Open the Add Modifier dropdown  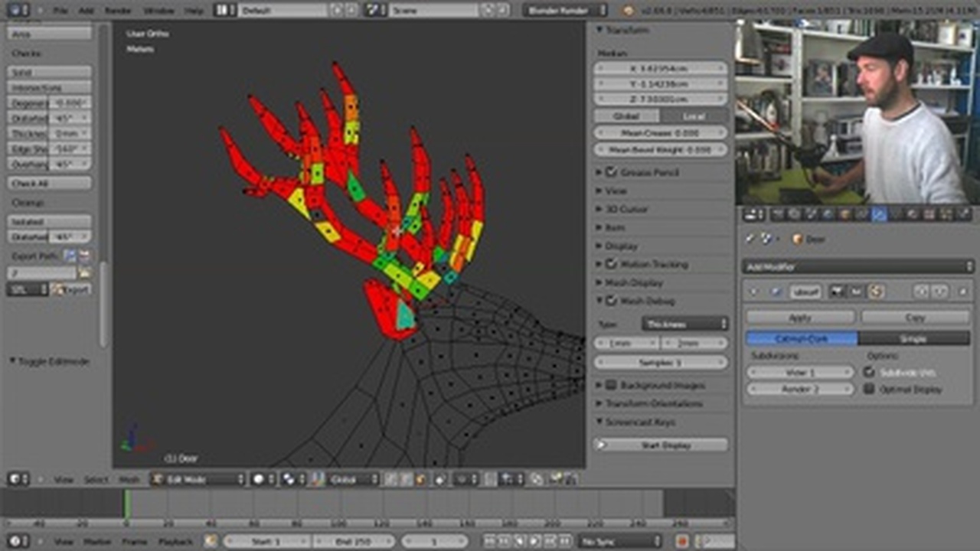[857, 266]
